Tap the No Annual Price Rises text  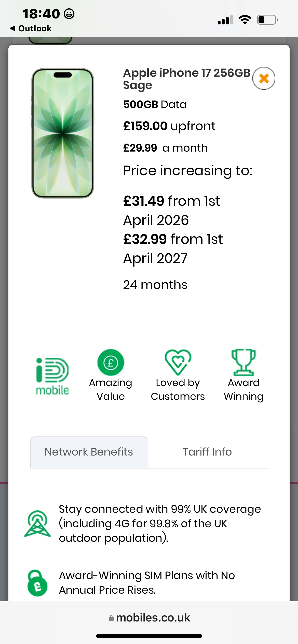point(147,583)
